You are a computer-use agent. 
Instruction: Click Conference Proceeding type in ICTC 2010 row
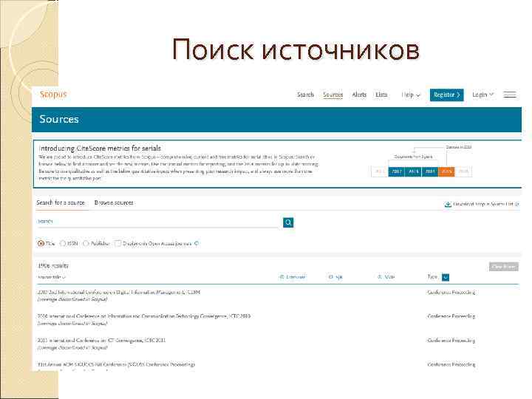451,316
